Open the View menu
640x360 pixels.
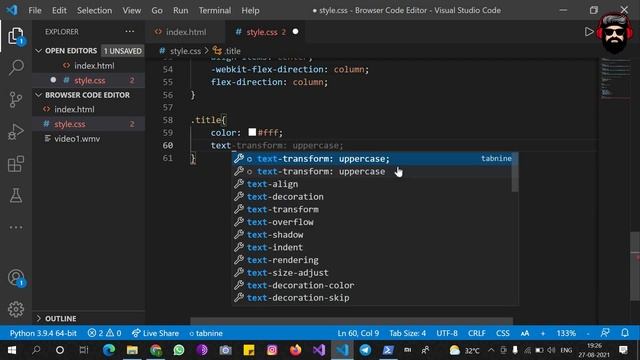click(131, 10)
